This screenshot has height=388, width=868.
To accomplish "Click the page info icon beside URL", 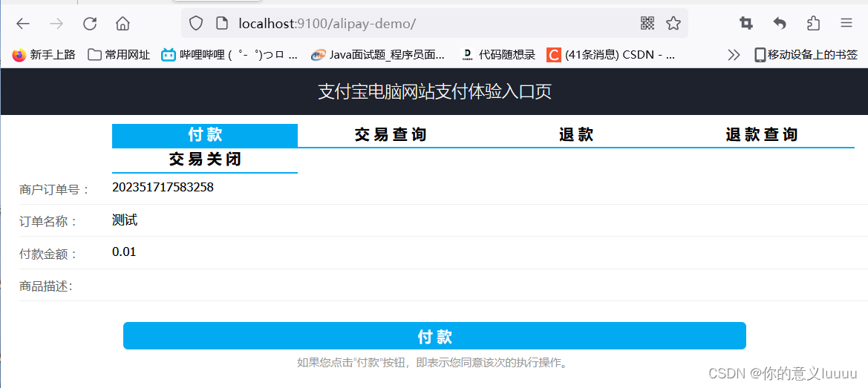I will click(222, 23).
